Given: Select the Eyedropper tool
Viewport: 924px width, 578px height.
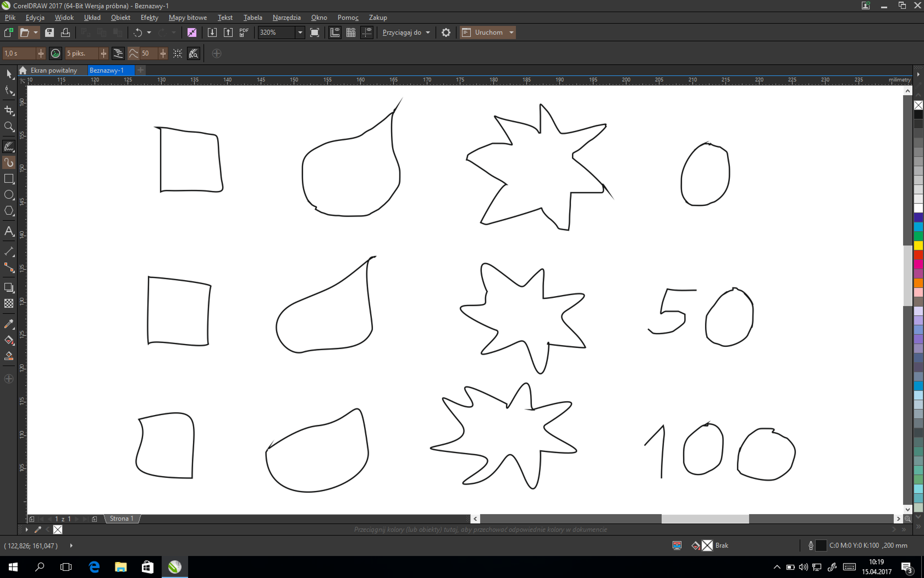Looking at the screenshot, I should point(9,324).
